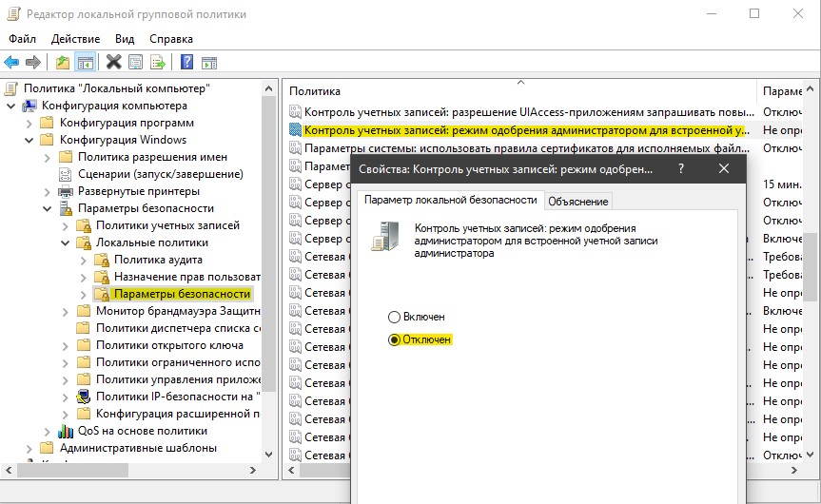The width and height of the screenshot is (821, 504).
Task: Click the tree pane horizontal scrollbar thumb
Action: click(73, 470)
